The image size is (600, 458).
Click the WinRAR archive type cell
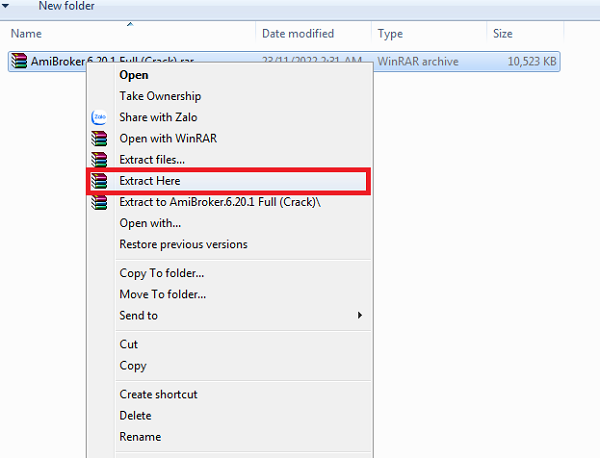[x=417, y=61]
